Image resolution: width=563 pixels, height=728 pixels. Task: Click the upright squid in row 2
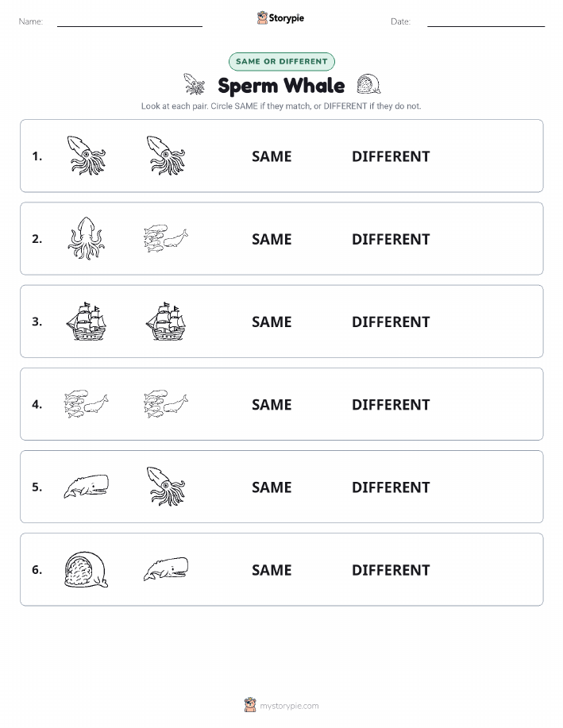87,238
